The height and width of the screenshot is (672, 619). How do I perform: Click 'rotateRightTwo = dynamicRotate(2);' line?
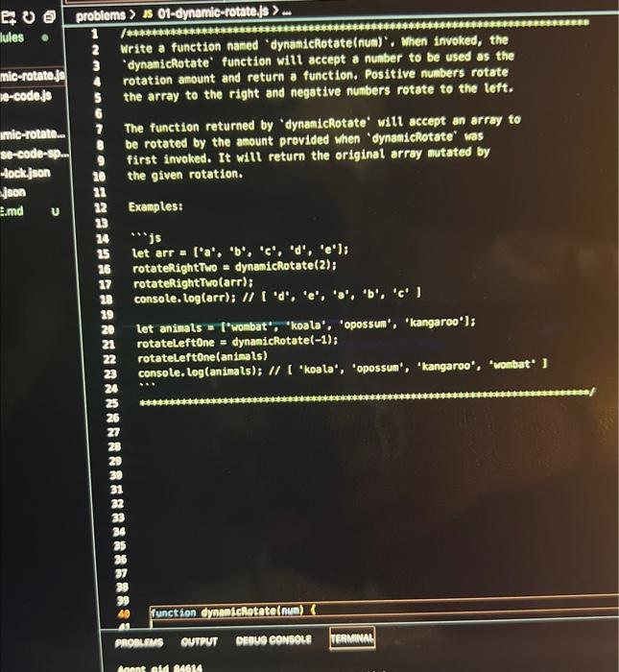[235, 267]
